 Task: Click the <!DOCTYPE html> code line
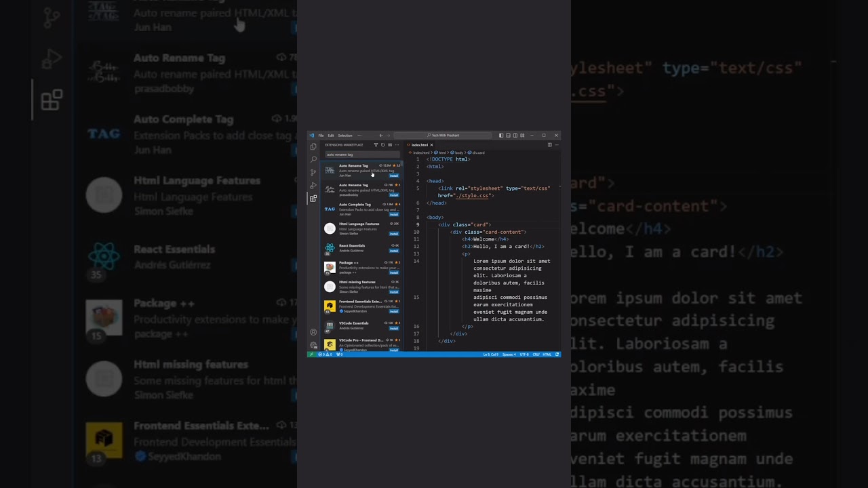(x=448, y=159)
